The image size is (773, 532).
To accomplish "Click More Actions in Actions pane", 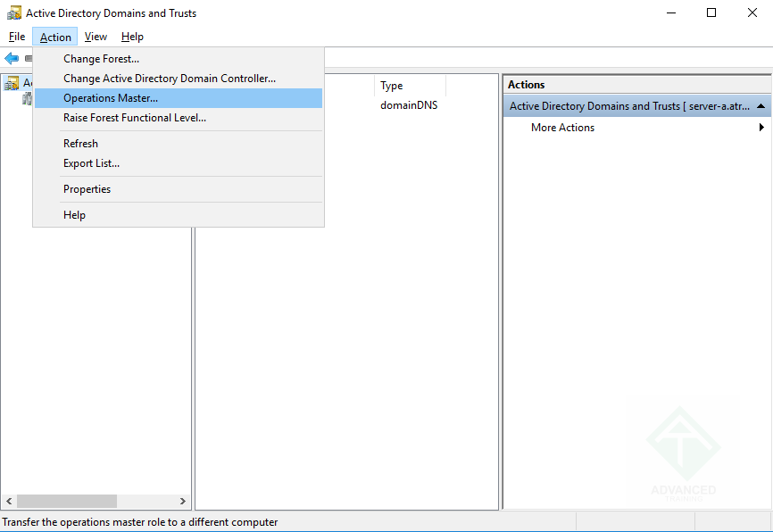I will point(562,128).
